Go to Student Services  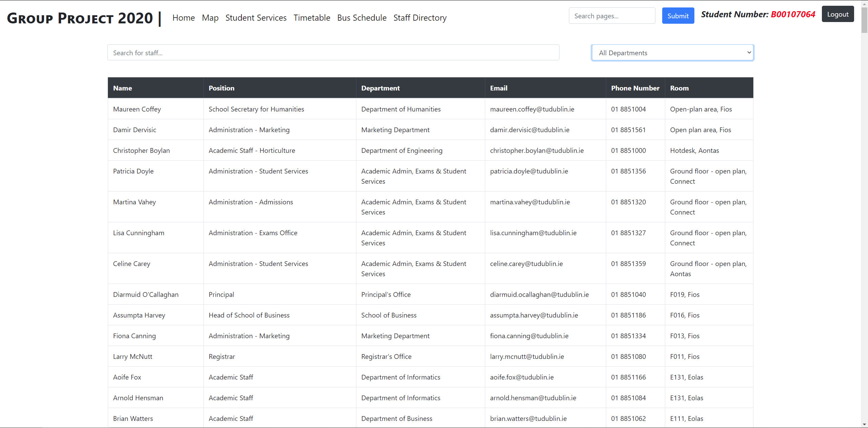256,18
